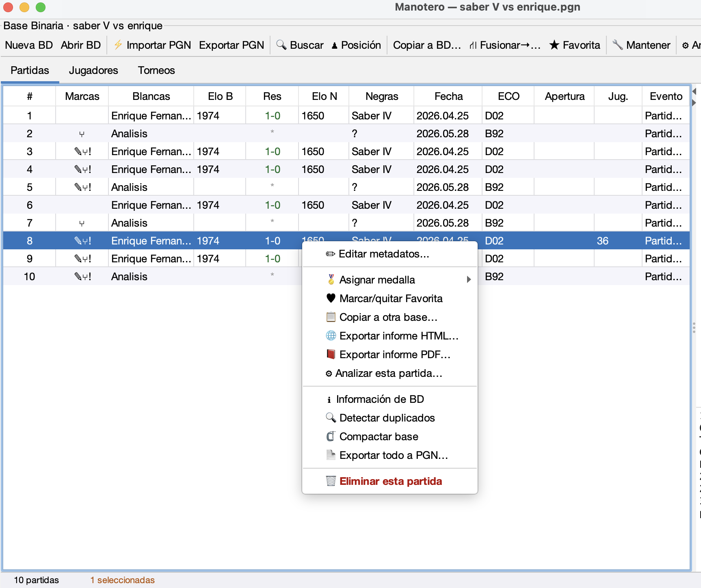
Task: Click the star Favorita icon
Action: pos(554,45)
